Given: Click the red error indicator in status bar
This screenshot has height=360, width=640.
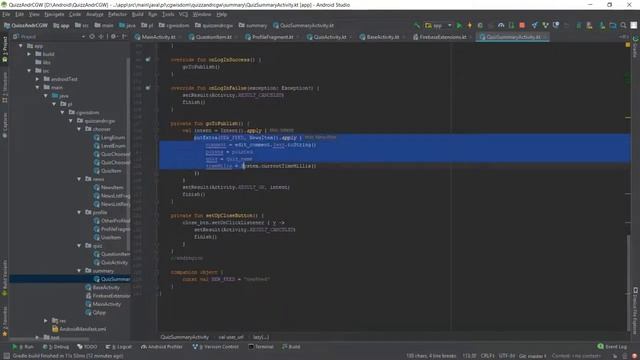Looking at the screenshot, I should 634,356.
